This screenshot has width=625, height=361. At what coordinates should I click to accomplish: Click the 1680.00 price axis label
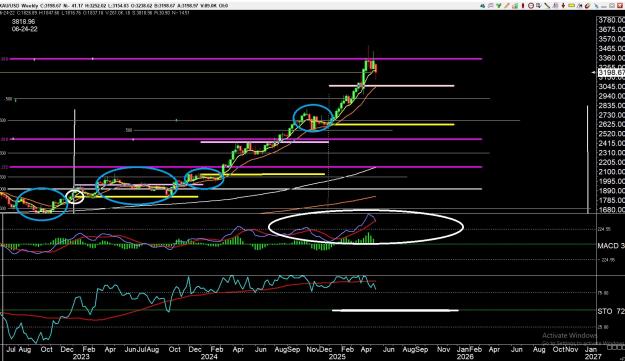click(611, 210)
